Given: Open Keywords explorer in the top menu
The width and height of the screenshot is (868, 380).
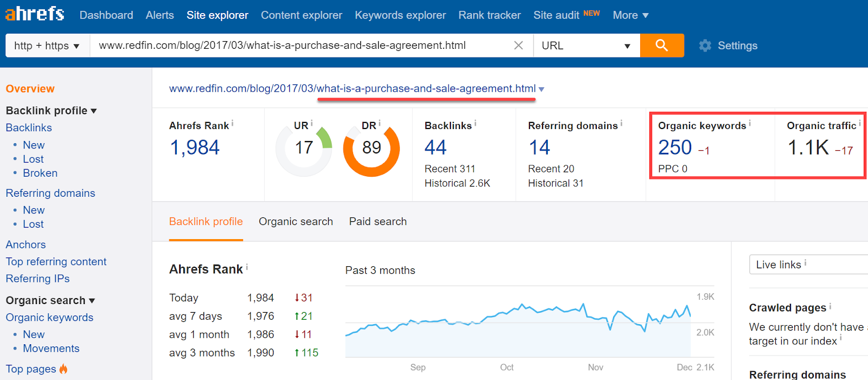Looking at the screenshot, I should pos(400,15).
